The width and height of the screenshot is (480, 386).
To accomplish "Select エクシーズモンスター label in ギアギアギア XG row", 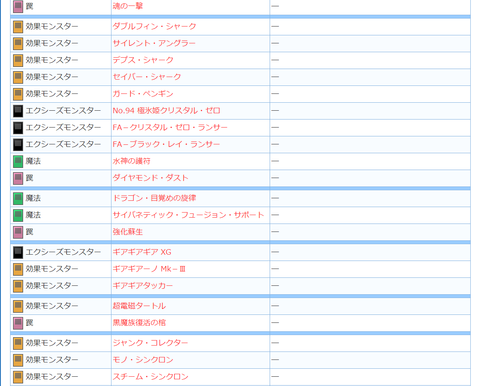I will pyautogui.click(x=63, y=252).
